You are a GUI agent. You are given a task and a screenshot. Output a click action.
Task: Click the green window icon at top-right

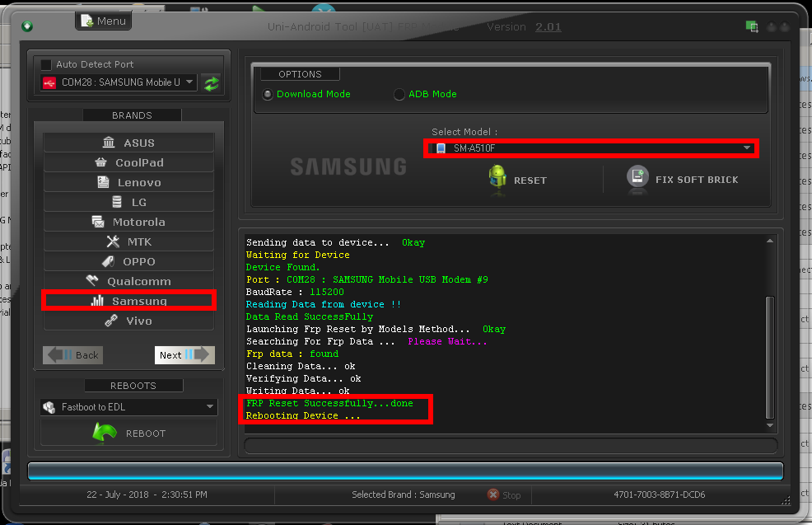point(752,26)
